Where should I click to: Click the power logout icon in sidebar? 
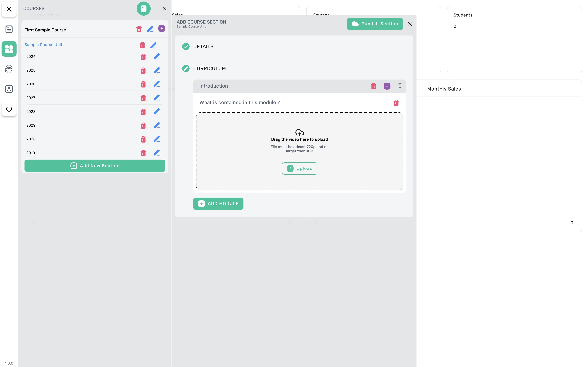tap(9, 109)
